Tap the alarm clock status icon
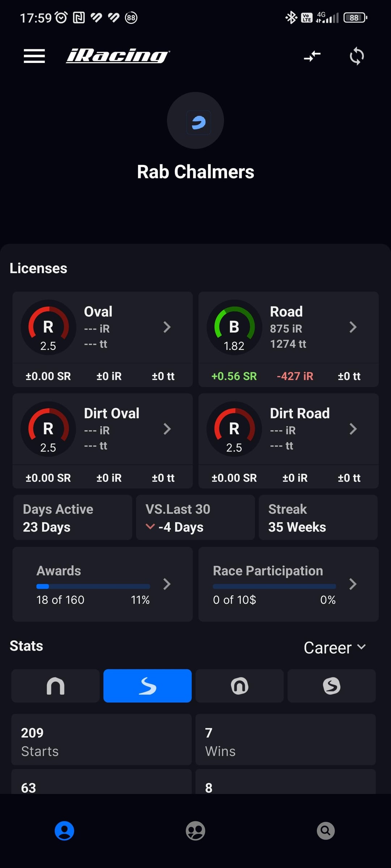This screenshot has width=391, height=868. pyautogui.click(x=61, y=17)
